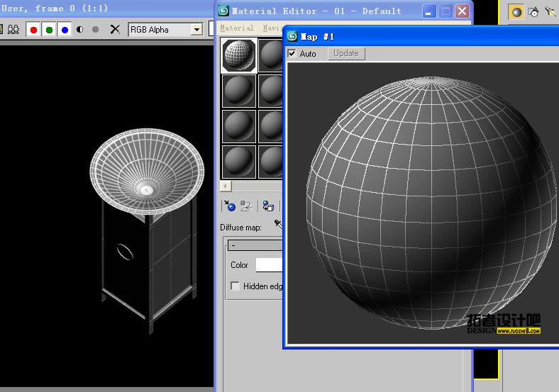Click the Render Scene teapot icon

[x=533, y=12]
